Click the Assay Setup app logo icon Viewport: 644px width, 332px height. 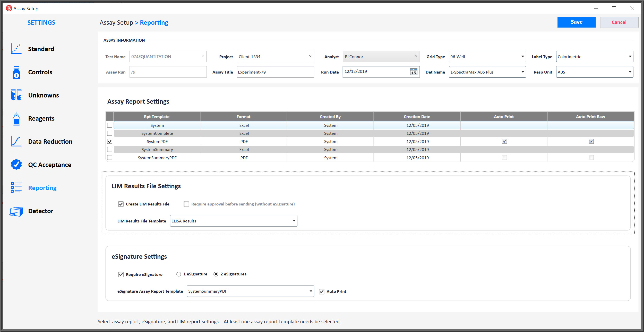tap(9, 8)
